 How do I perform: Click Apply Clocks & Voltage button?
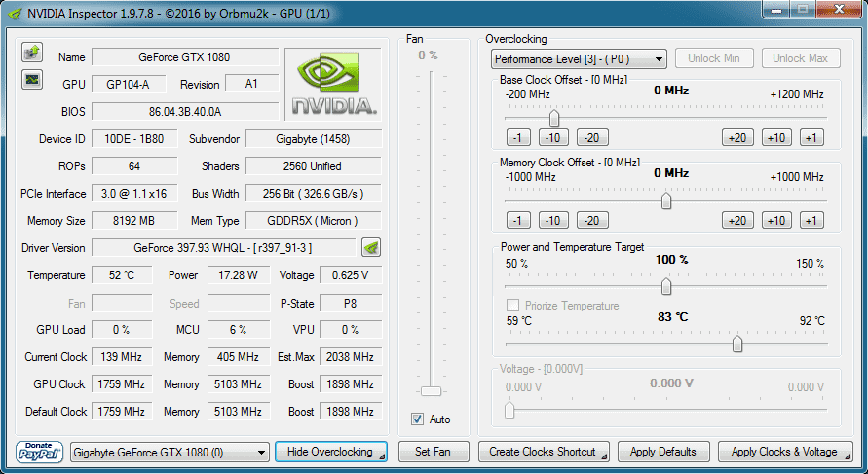coord(786,452)
